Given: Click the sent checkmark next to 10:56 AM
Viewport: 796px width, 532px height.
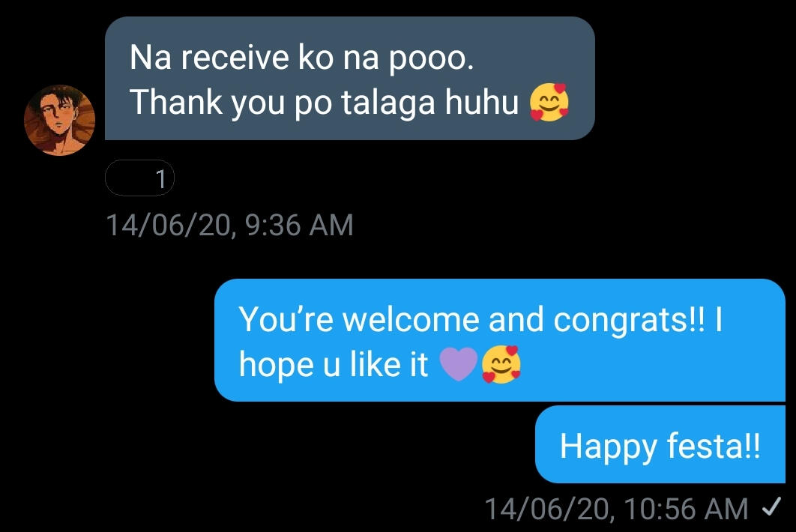Looking at the screenshot, I should pyautogui.click(x=771, y=507).
